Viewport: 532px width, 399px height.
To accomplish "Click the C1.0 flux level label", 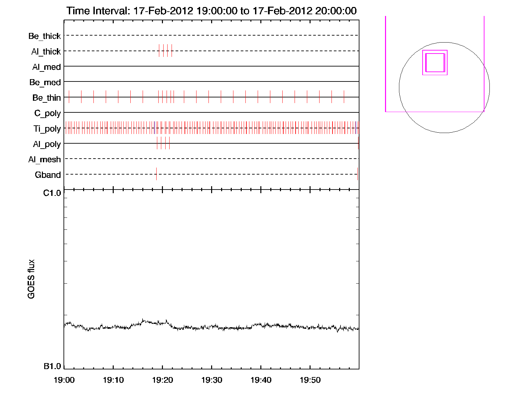I will coord(52,193).
